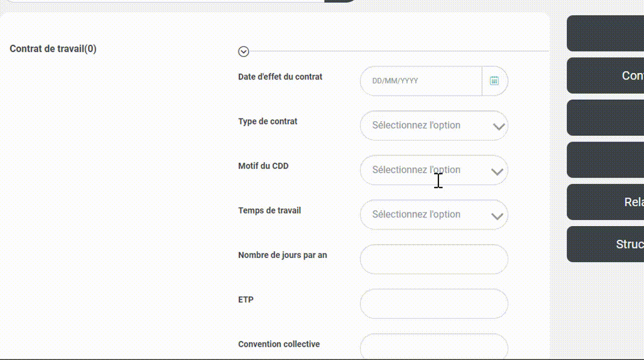This screenshot has height=360, width=644.
Task: Click the ETP label text
Action: pyautogui.click(x=246, y=300)
